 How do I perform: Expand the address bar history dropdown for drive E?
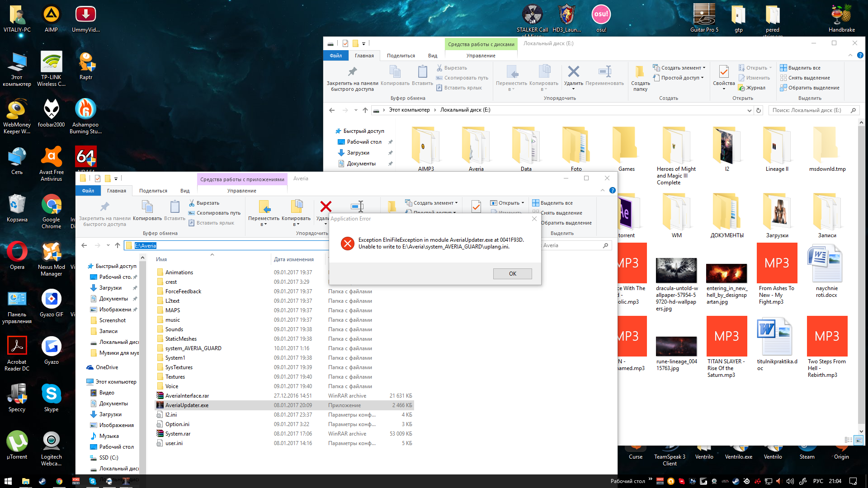pos(749,110)
